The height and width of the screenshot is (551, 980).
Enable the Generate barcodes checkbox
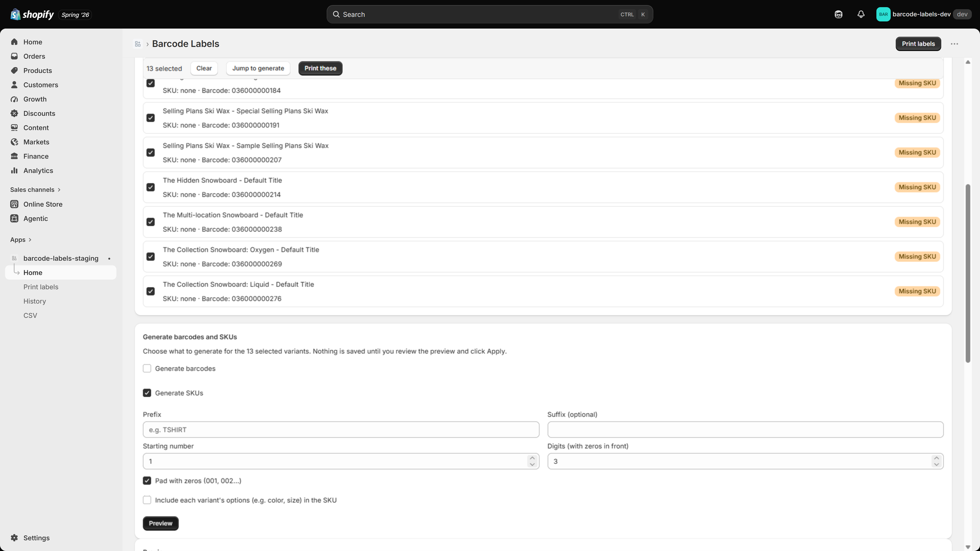click(x=147, y=368)
